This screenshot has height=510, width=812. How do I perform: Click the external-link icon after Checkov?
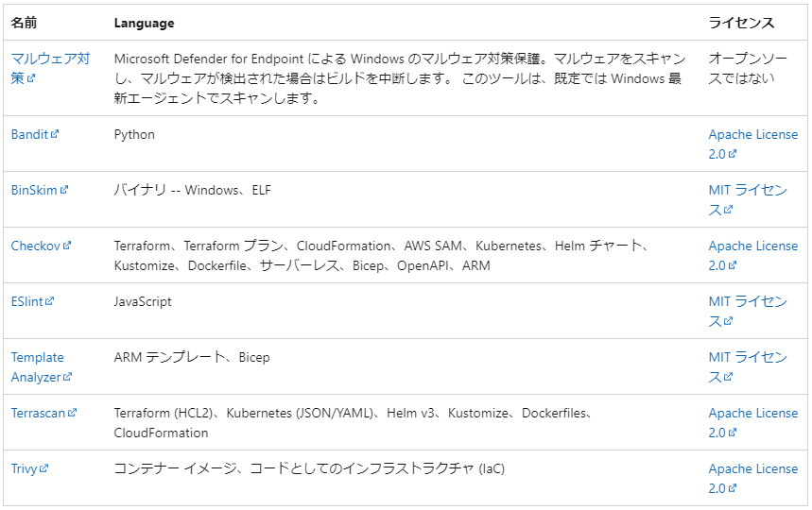pos(67,246)
